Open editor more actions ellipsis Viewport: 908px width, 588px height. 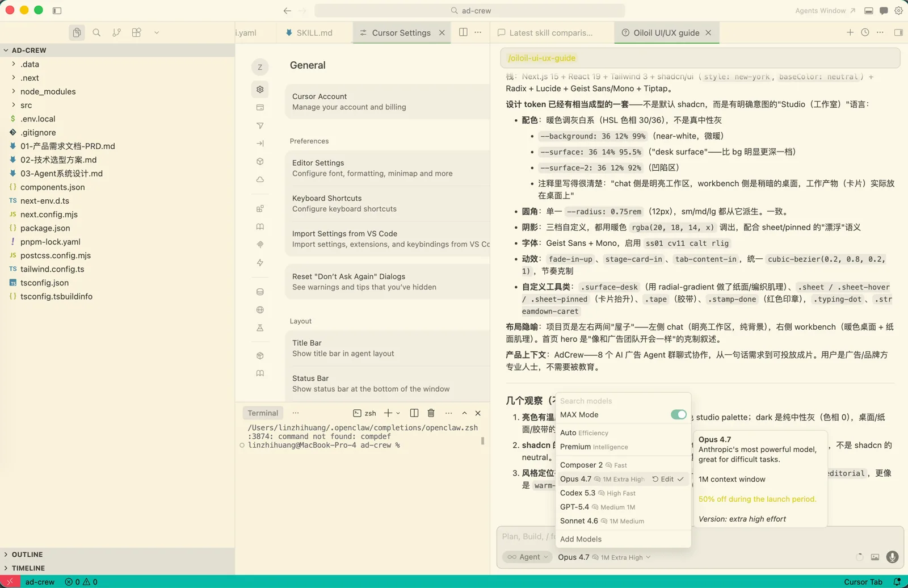point(478,32)
